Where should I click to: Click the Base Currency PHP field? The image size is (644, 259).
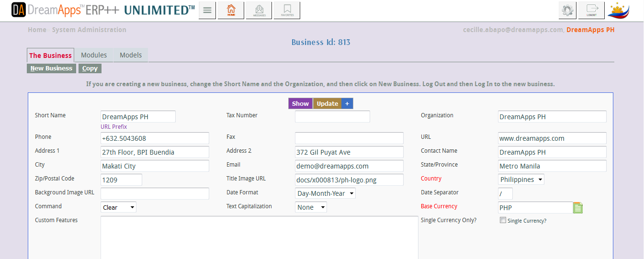click(x=535, y=208)
